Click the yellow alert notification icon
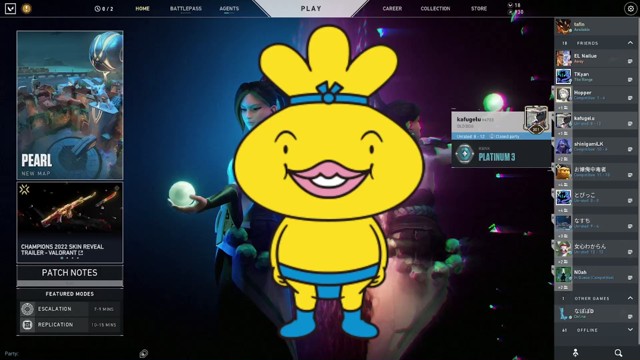 (x=27, y=8)
